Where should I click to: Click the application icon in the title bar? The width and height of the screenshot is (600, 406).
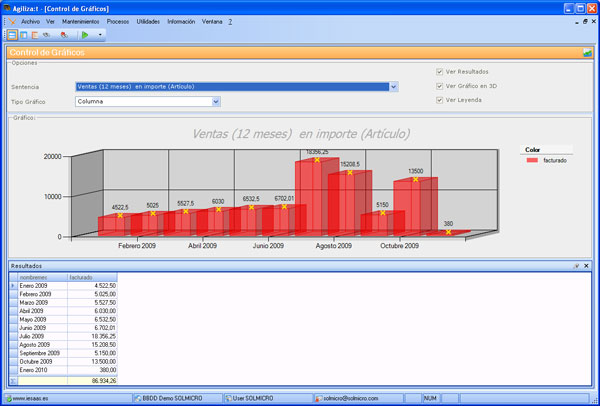(x=7, y=8)
